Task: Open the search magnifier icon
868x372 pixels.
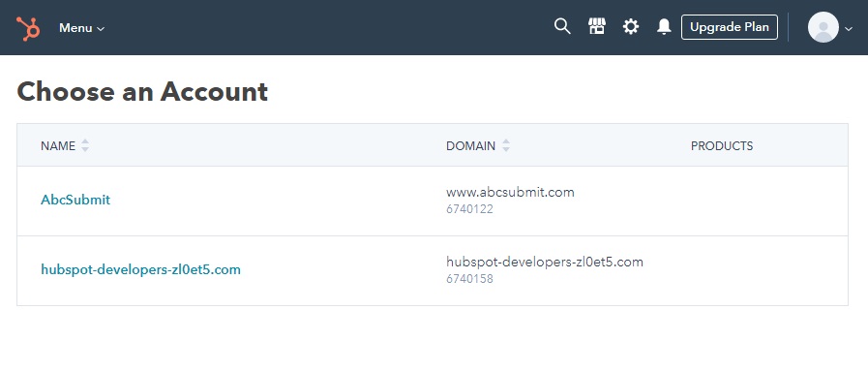Action: pos(562,26)
